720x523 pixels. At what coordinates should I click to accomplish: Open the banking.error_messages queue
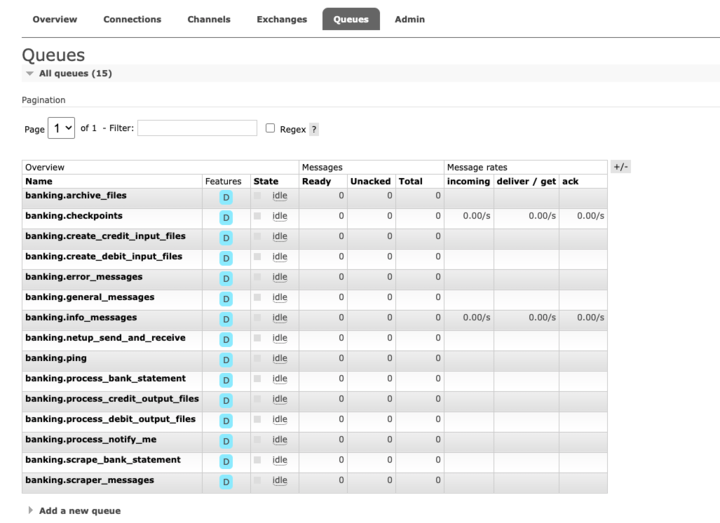click(84, 277)
